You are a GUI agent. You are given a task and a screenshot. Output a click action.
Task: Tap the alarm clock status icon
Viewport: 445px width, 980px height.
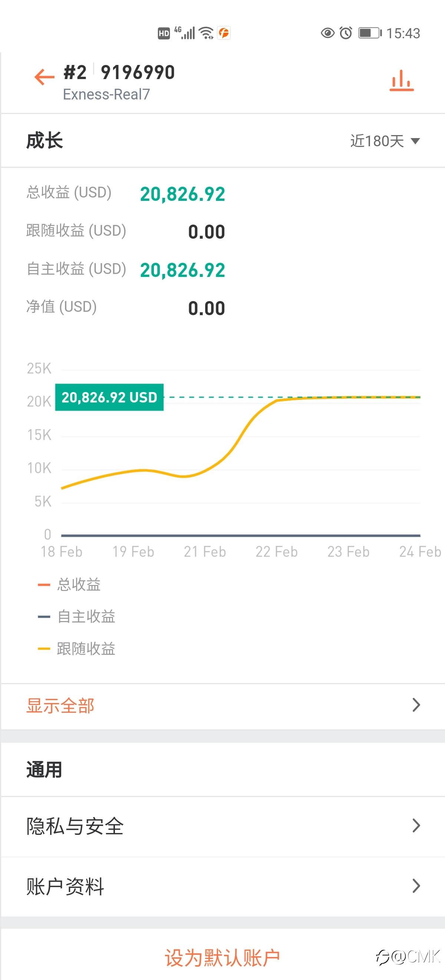[x=346, y=33]
